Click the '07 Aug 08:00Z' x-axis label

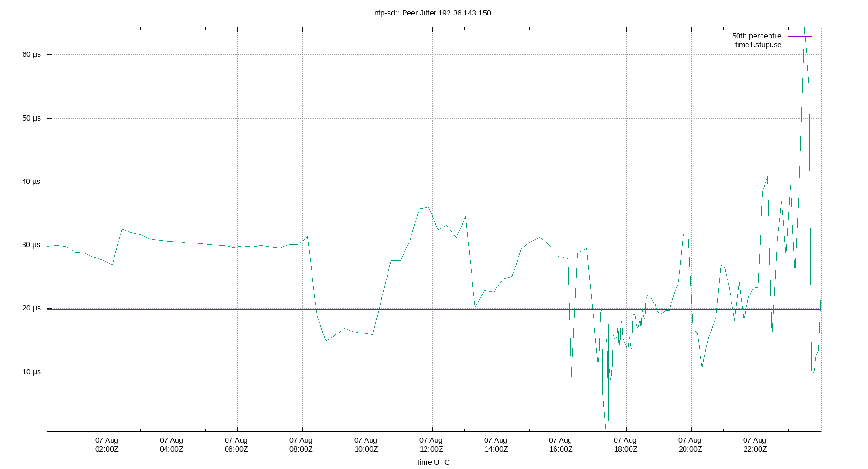pyautogui.click(x=301, y=445)
